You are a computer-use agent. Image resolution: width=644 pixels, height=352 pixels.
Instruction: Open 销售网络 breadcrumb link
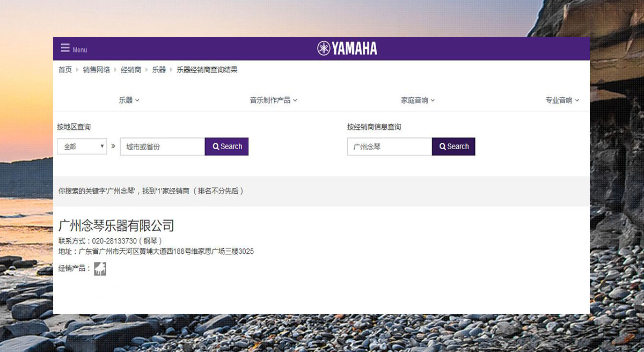pos(97,70)
